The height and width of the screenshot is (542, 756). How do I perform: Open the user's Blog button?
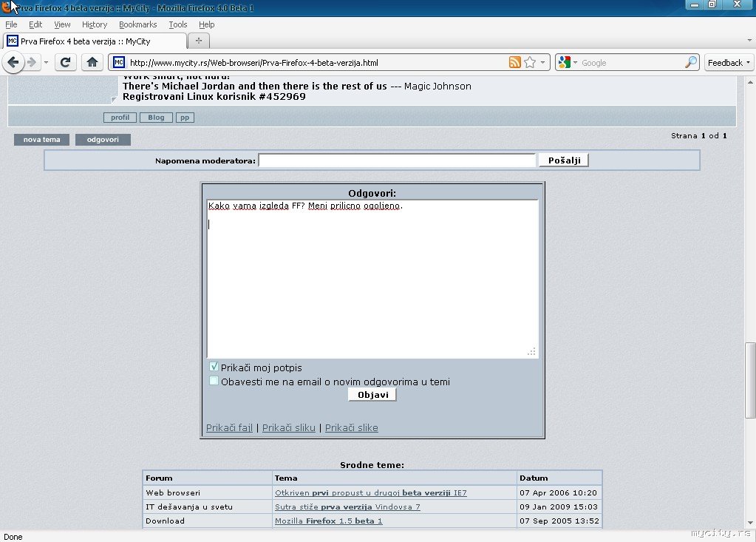click(x=156, y=117)
